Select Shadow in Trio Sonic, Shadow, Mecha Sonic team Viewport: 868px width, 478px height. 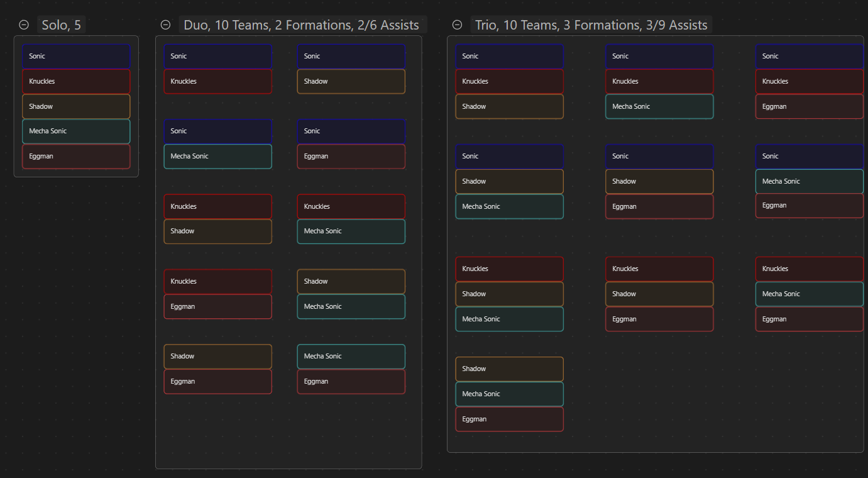coord(510,182)
